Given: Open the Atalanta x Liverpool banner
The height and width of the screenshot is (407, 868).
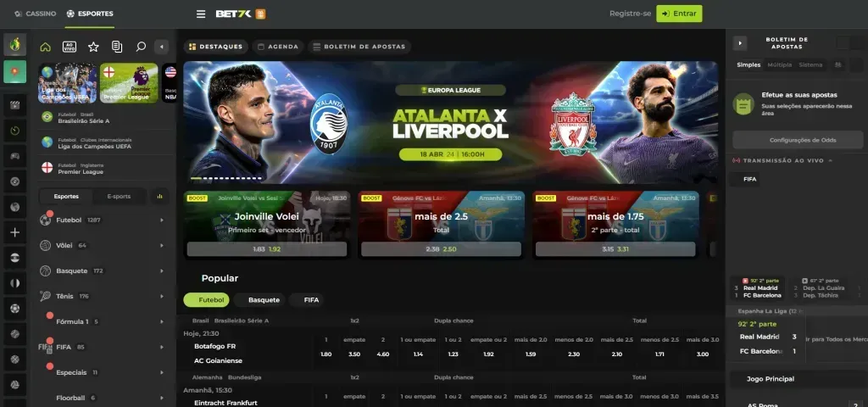Looking at the screenshot, I should click(x=450, y=122).
